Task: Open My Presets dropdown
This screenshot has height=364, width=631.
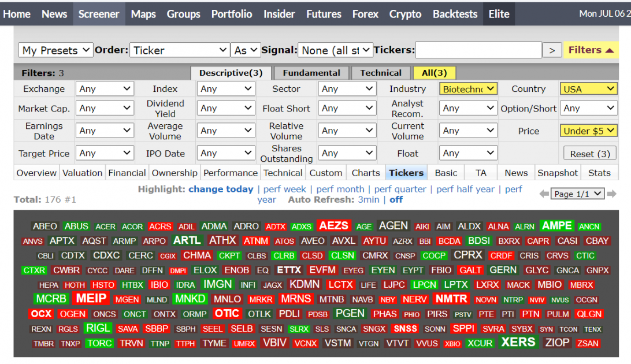Action: (55, 50)
